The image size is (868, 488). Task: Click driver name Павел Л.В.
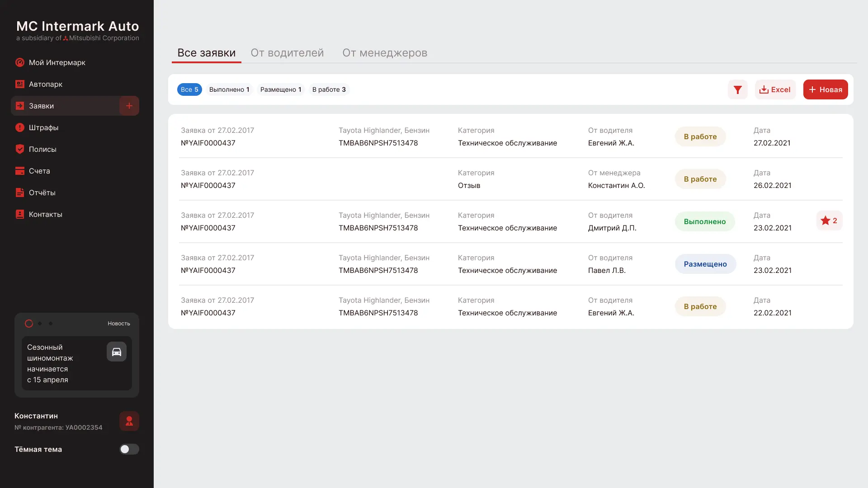point(607,270)
